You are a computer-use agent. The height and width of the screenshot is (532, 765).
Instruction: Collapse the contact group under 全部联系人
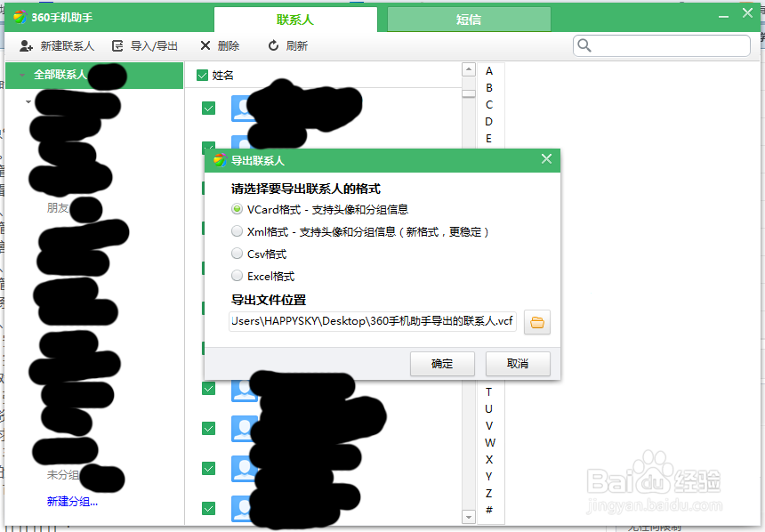[27, 101]
